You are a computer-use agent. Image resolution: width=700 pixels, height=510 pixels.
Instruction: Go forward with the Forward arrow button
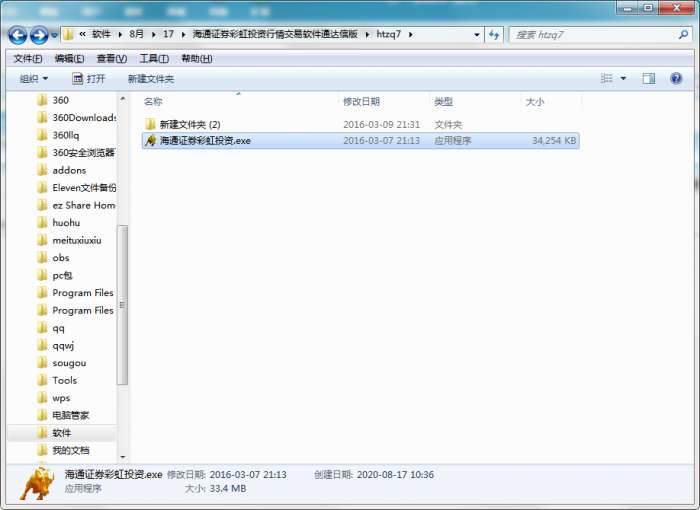click(x=39, y=35)
